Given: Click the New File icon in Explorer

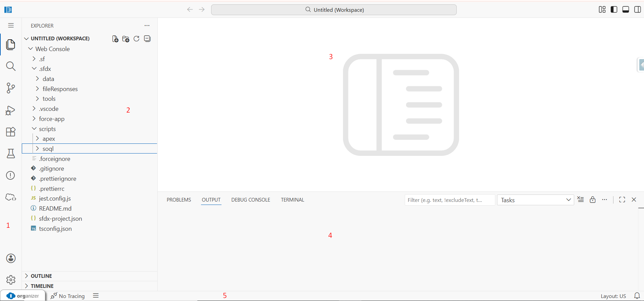Looking at the screenshot, I should [115, 39].
